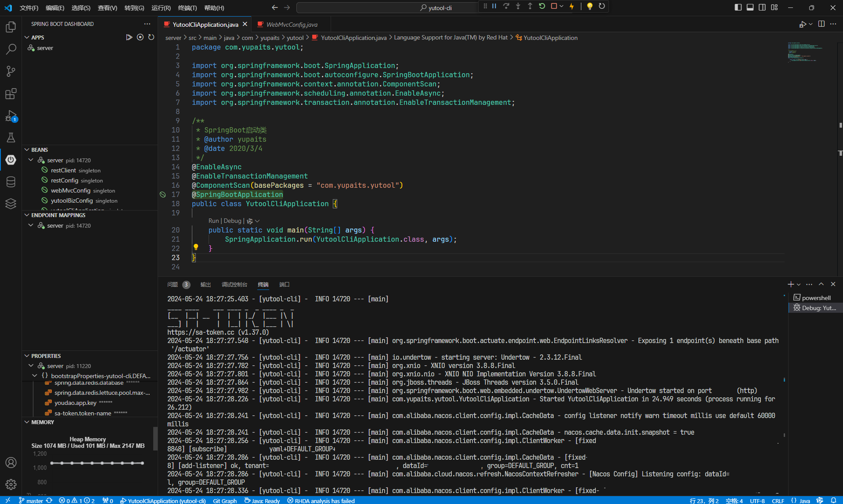
Task: Click the green restart debug icon
Action: (542, 6)
